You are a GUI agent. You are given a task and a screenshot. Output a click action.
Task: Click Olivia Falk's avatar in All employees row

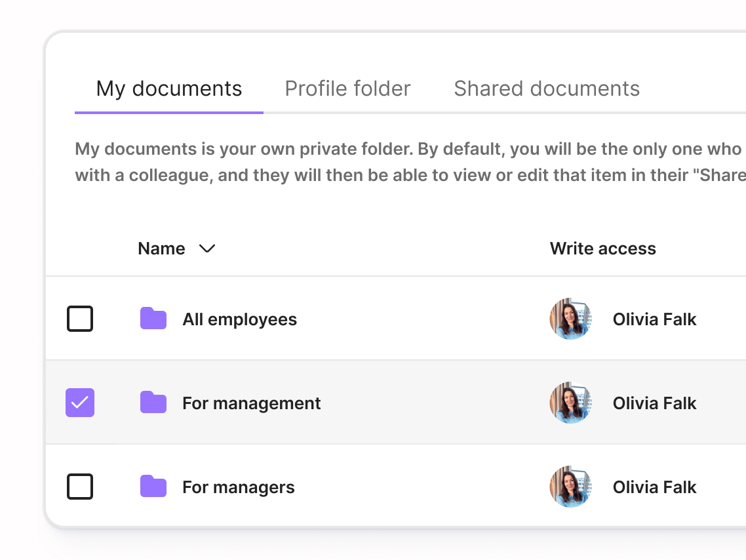click(570, 319)
